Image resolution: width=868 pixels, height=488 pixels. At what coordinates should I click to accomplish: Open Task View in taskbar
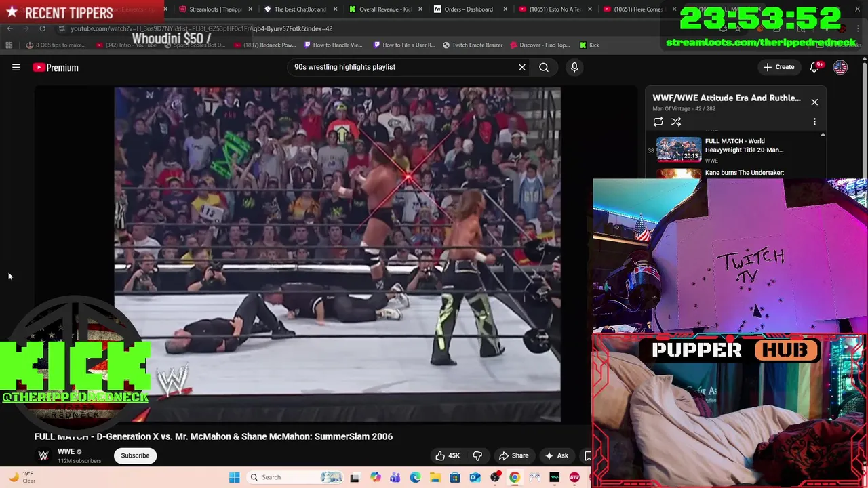[x=354, y=477]
